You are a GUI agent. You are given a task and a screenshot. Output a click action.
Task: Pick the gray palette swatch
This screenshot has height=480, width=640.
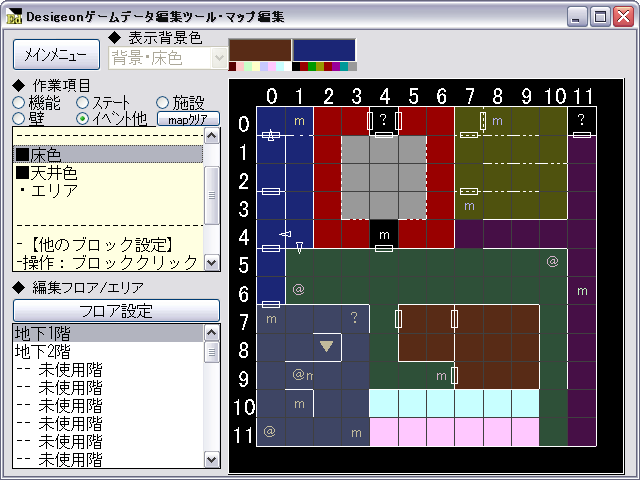pyautogui.click(x=353, y=67)
